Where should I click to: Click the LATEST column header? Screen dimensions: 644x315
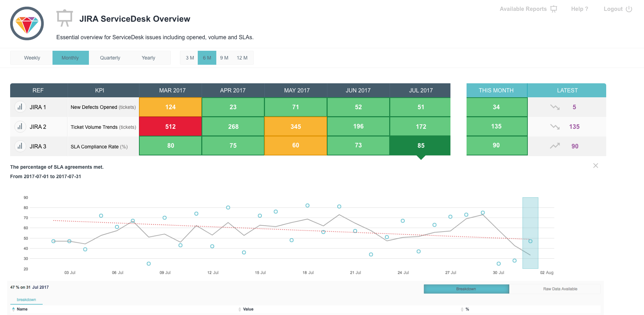pyautogui.click(x=567, y=90)
